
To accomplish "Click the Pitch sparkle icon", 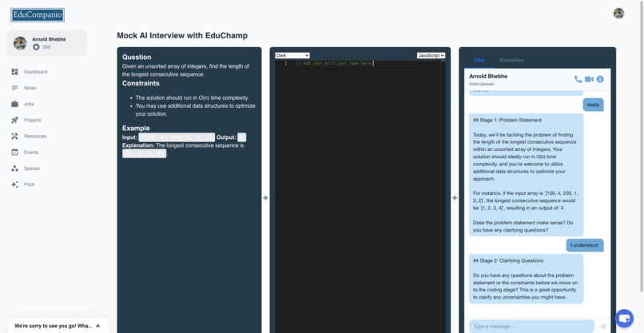I will coord(15,184).
